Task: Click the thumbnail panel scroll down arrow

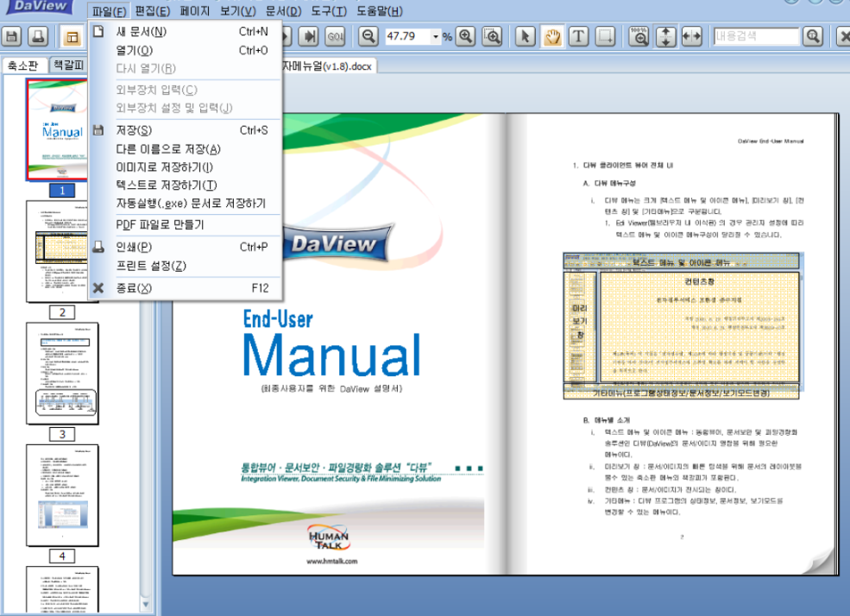Action: tap(145, 604)
